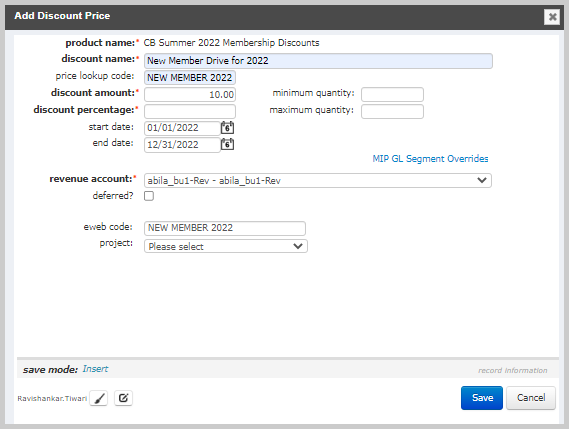Click the pencil edit icon at the bottom
The height and width of the screenshot is (429, 569).
tap(123, 398)
